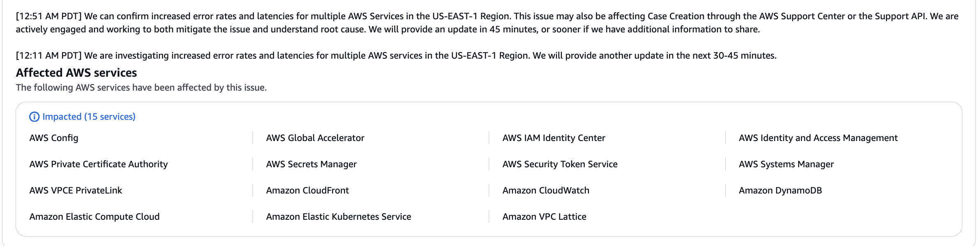Select the AWS VPCE PrivateLink entry
Viewport: 980px width, 246px height.
coord(76,191)
